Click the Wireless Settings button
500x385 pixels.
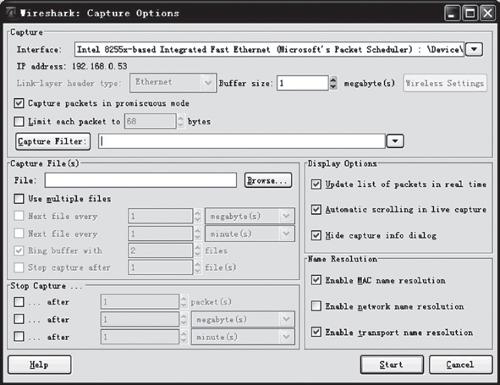click(x=445, y=83)
